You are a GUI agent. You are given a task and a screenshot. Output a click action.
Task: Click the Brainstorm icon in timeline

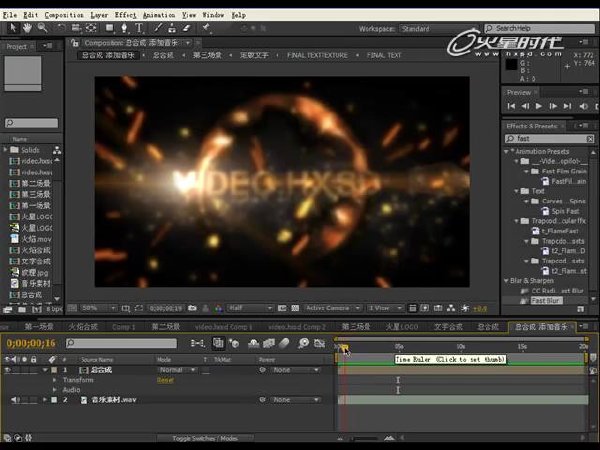tap(303, 343)
